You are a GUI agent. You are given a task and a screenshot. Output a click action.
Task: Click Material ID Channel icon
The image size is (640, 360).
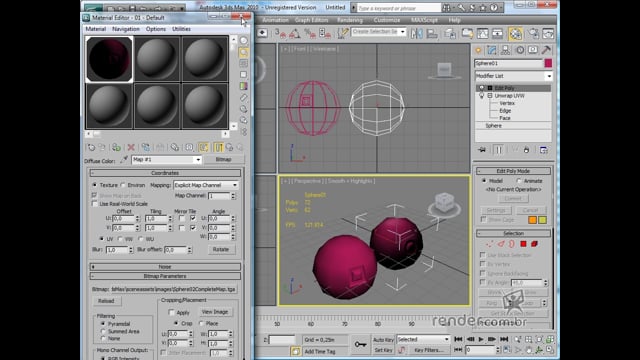click(189, 147)
